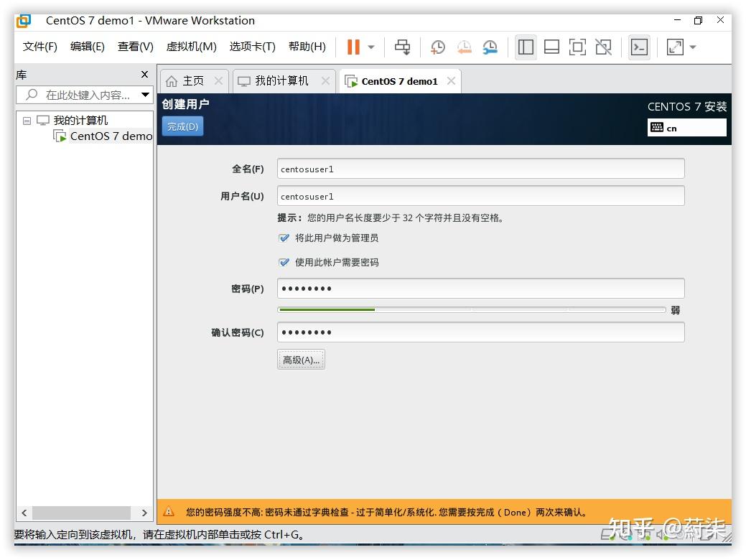This screenshot has height=560, width=746.
Task: Click the warning triangle icon in the orange bar
Action: tap(169, 512)
